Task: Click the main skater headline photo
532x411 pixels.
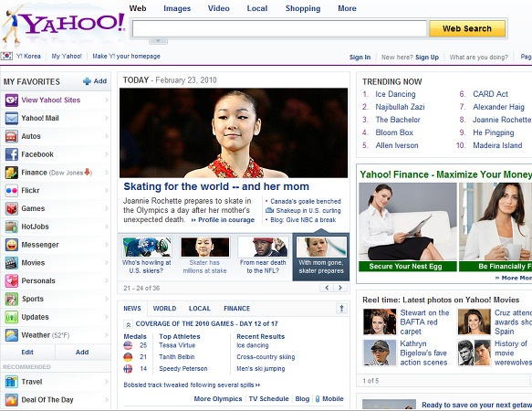Action: point(234,132)
